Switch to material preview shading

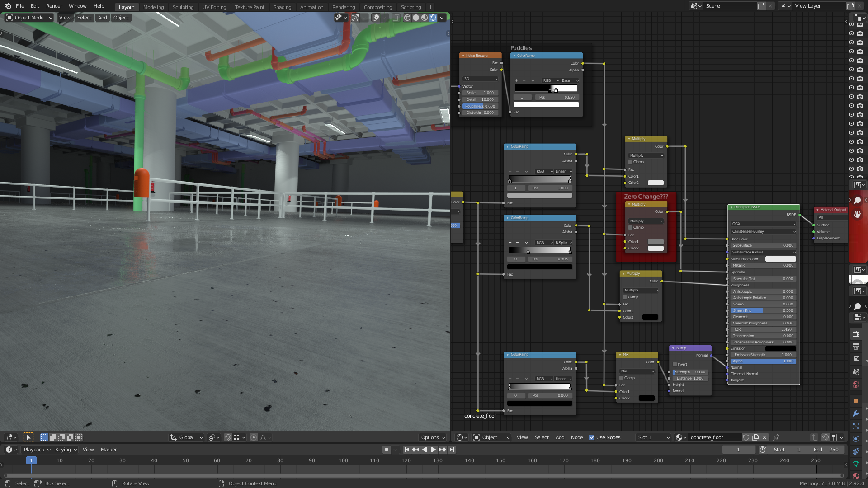tap(425, 18)
